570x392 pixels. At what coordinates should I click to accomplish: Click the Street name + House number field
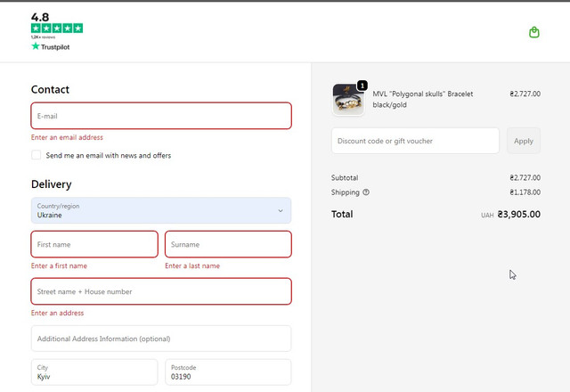click(161, 291)
